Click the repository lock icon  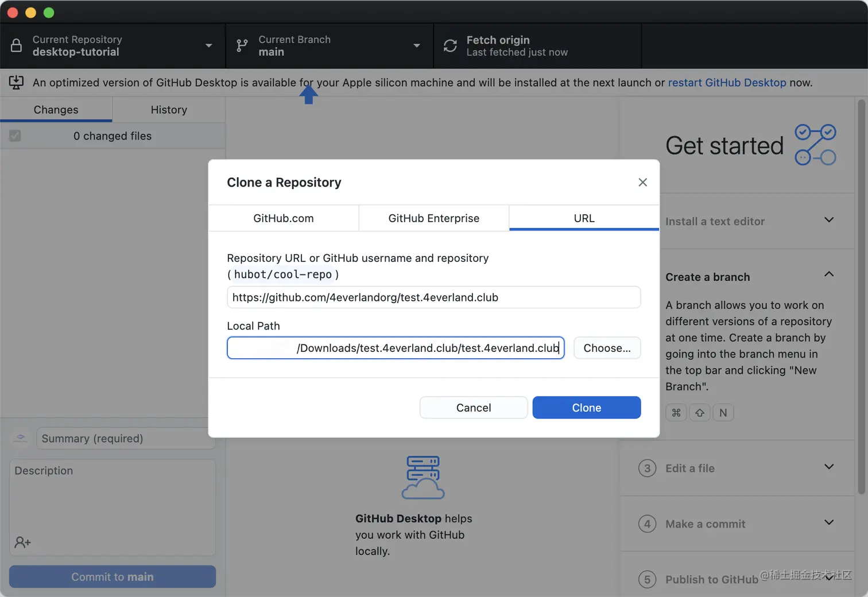(16, 46)
